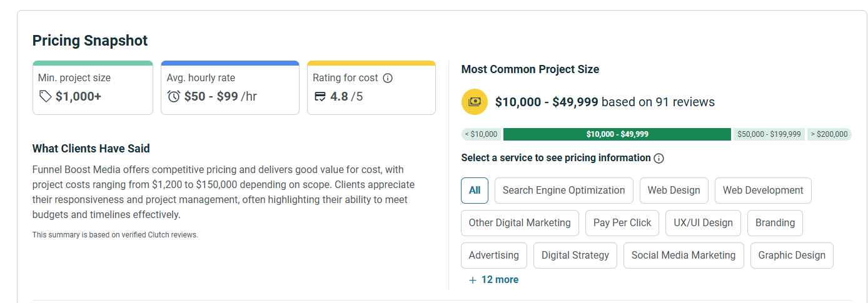Pick the Branding service button

(775, 223)
